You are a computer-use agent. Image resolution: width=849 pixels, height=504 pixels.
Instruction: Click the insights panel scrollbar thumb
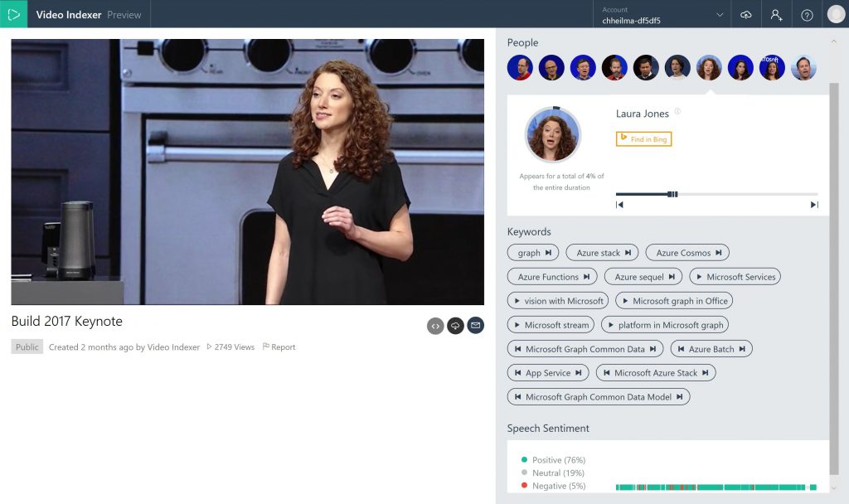point(834,279)
